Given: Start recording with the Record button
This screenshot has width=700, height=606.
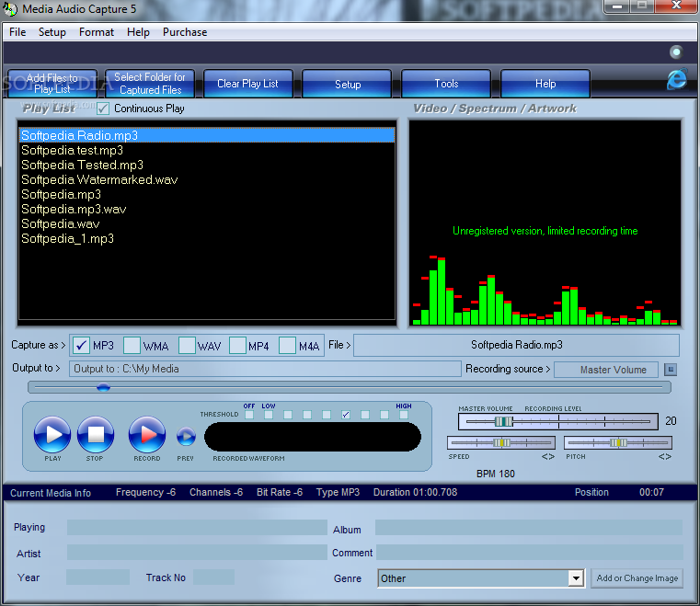Looking at the screenshot, I should [147, 434].
